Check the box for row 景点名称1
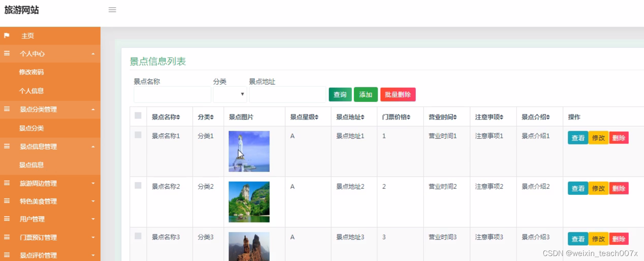The image size is (644, 261). click(138, 135)
